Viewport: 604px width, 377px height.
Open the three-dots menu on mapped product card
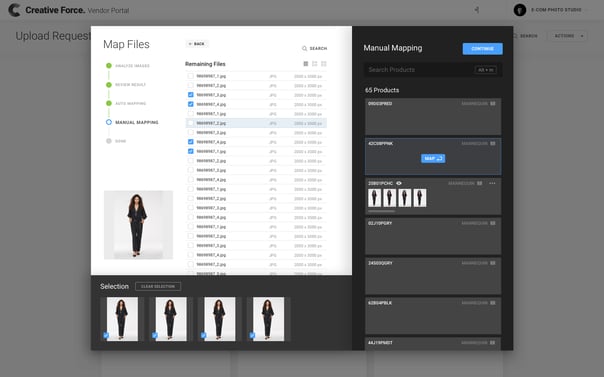[x=492, y=183]
